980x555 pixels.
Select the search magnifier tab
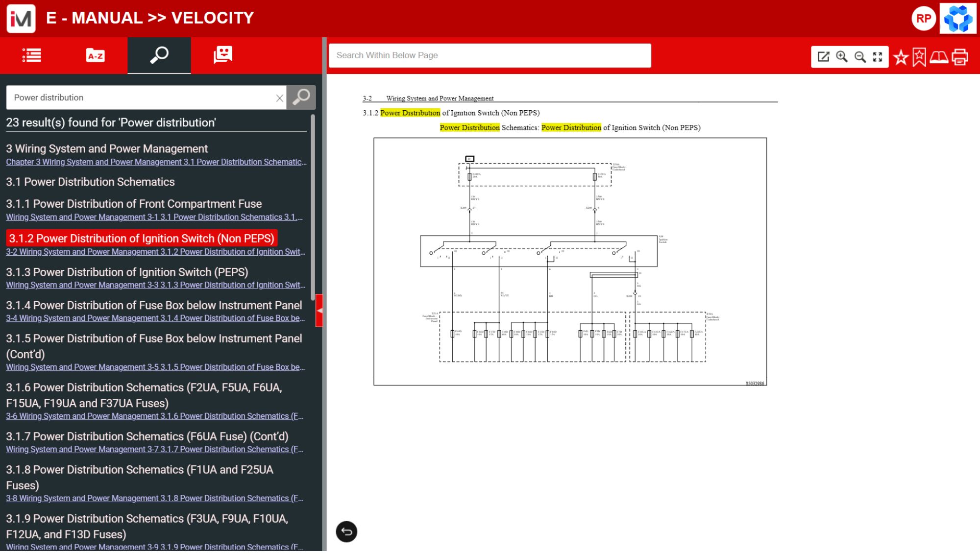(159, 56)
